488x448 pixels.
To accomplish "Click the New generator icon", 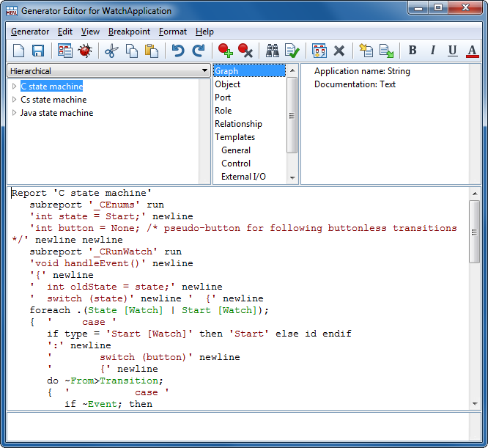I will pyautogui.click(x=19, y=51).
